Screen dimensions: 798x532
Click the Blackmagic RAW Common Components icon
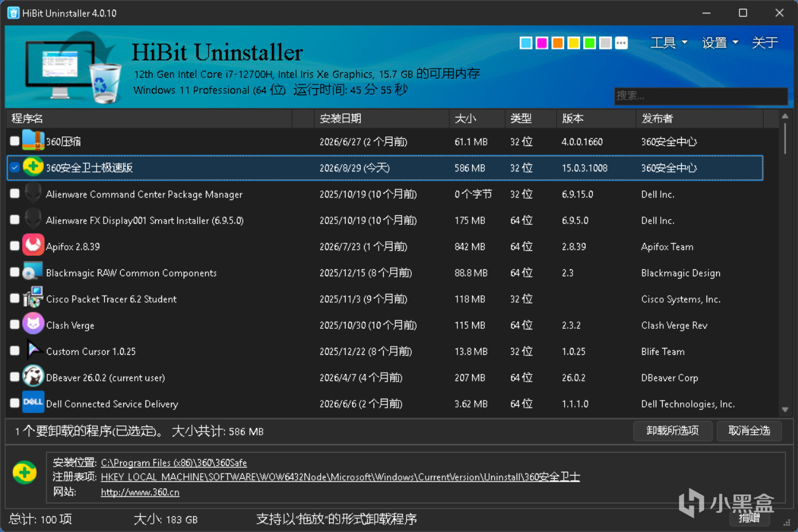pos(33,272)
